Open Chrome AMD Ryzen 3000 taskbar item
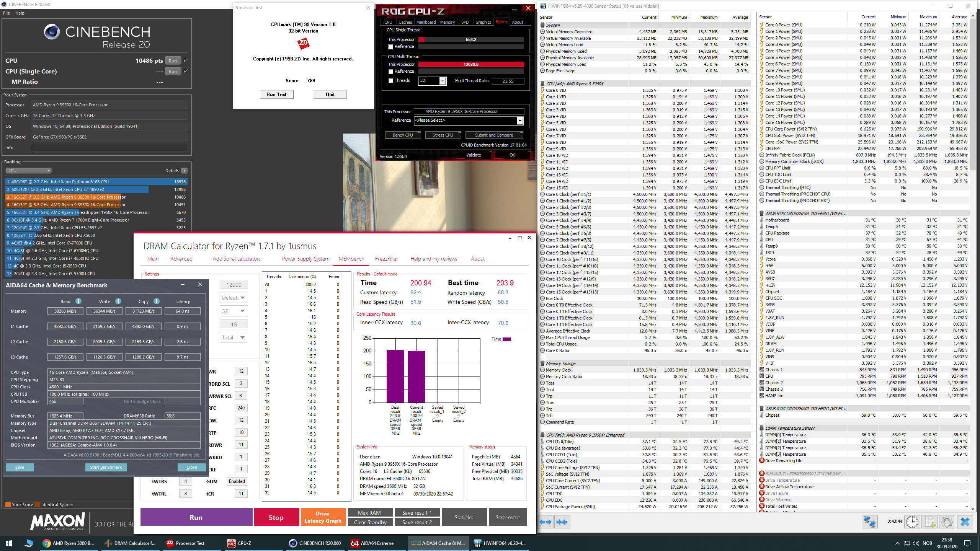 pyautogui.click(x=69, y=543)
